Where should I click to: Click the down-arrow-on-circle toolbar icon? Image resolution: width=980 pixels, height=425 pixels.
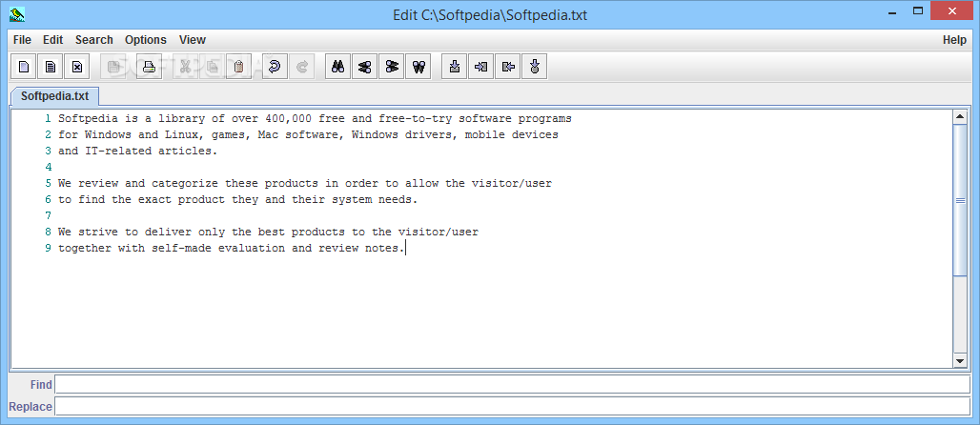point(535,67)
